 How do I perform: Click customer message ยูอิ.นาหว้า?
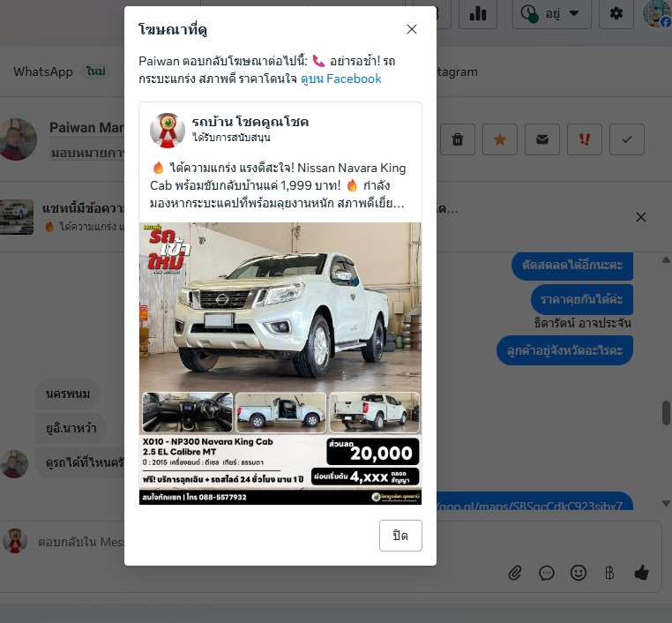pyautogui.click(x=71, y=428)
